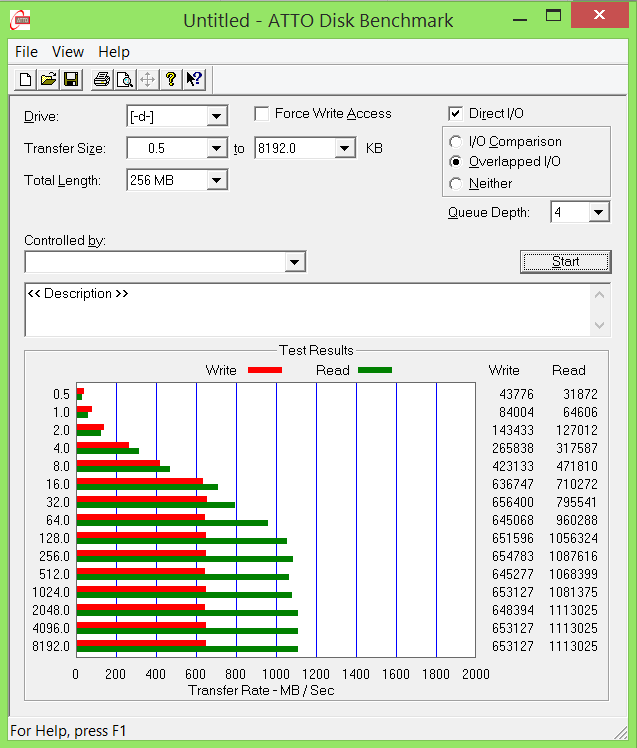
Task: Open a saved benchmark file via folder icon
Action: pos(48,80)
